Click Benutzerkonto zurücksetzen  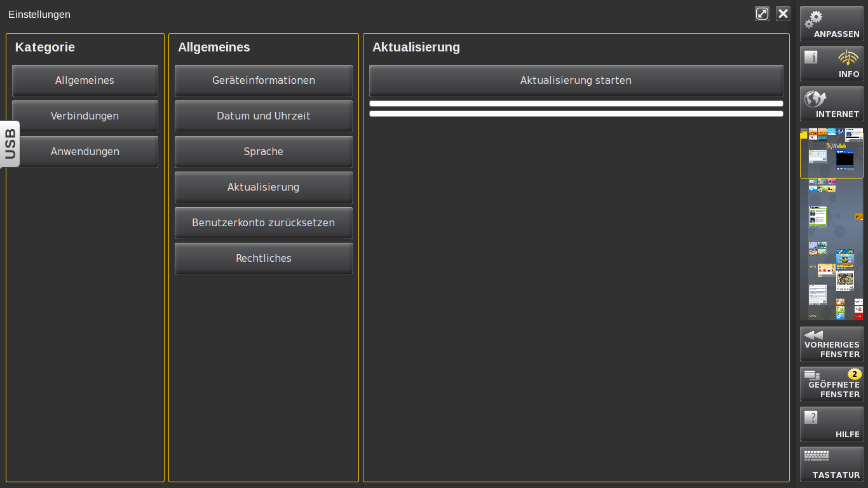tap(263, 223)
